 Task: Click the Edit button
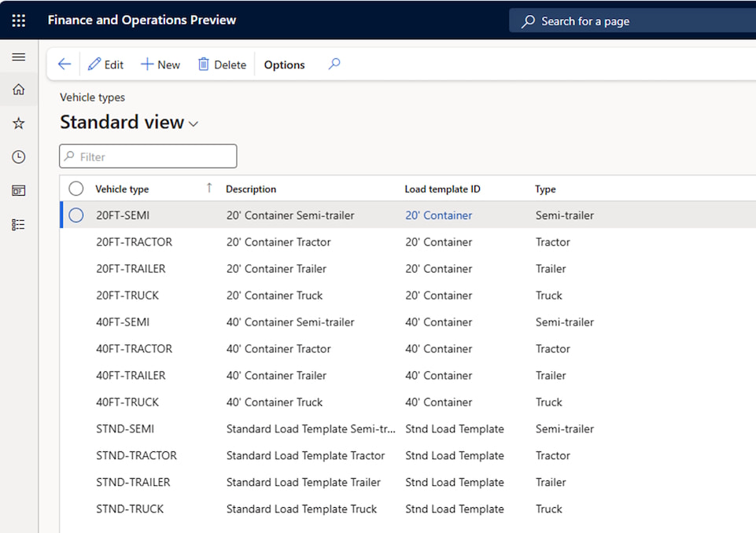point(105,64)
